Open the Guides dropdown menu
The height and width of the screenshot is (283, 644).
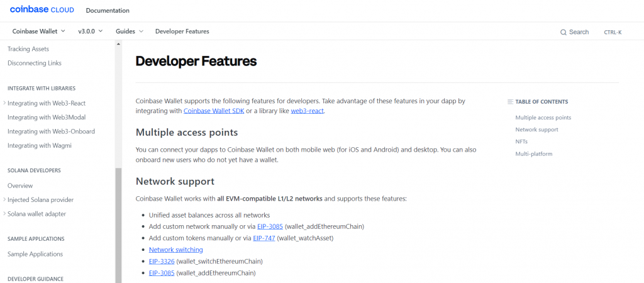(x=130, y=31)
